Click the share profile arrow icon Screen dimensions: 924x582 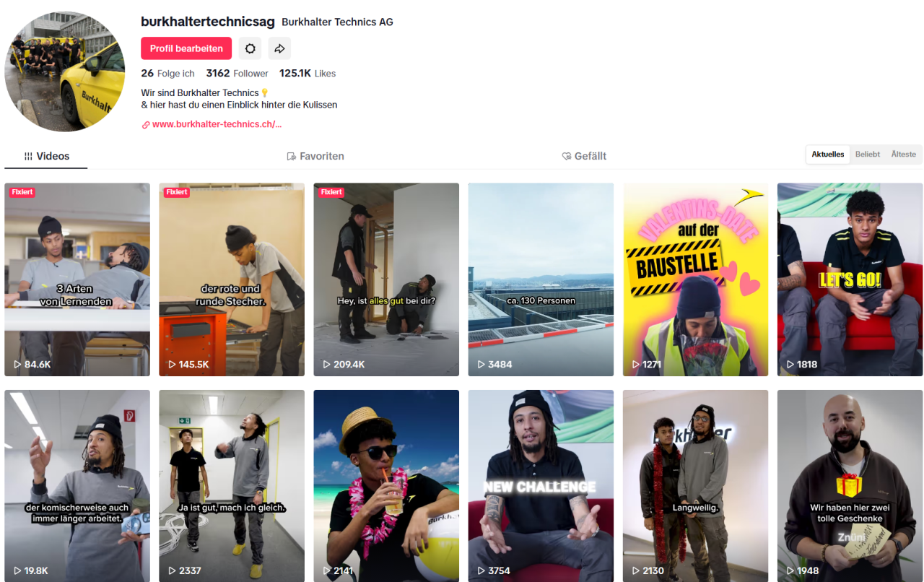pyautogui.click(x=279, y=48)
